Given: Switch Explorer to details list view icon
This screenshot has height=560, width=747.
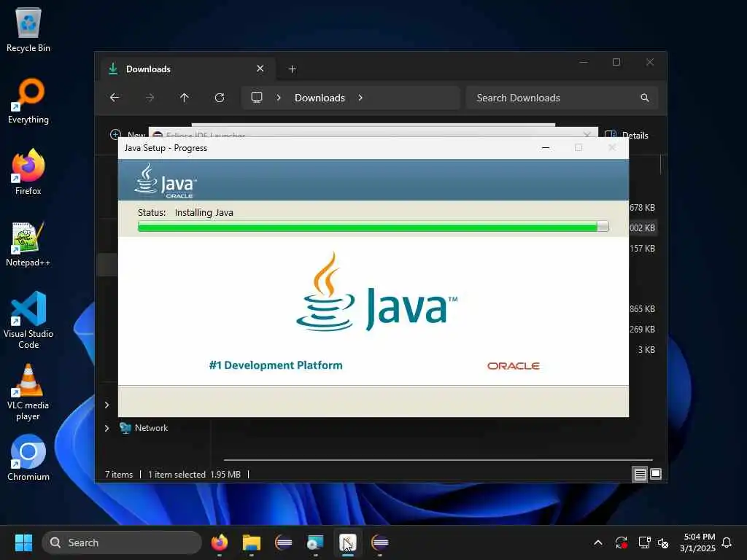Looking at the screenshot, I should coord(640,474).
